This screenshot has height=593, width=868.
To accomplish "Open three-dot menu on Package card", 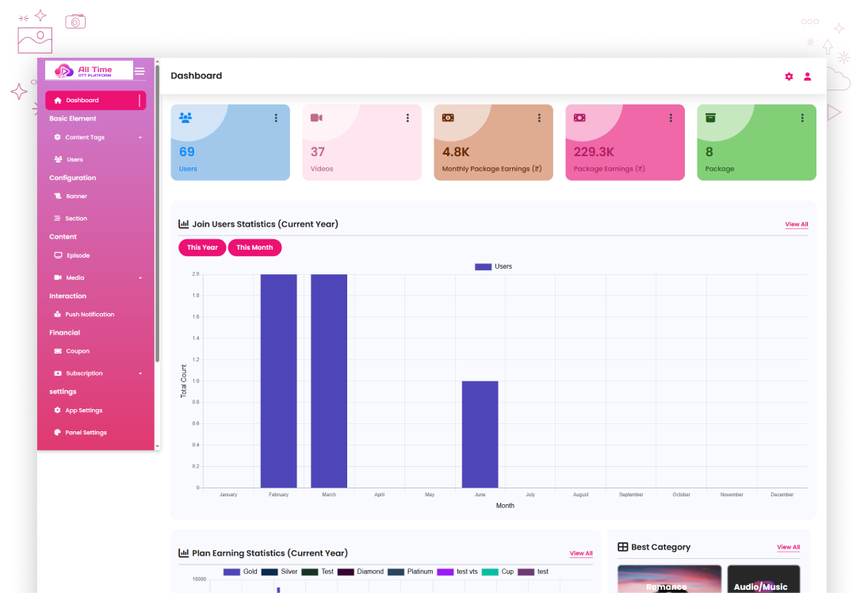I will (802, 118).
